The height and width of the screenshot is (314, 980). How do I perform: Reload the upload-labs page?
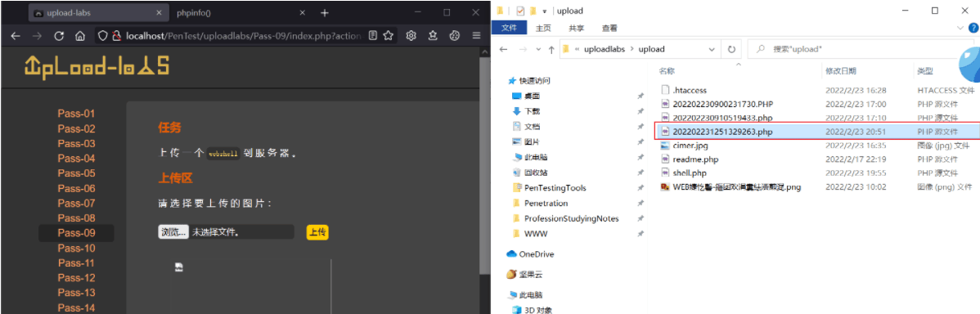60,36
